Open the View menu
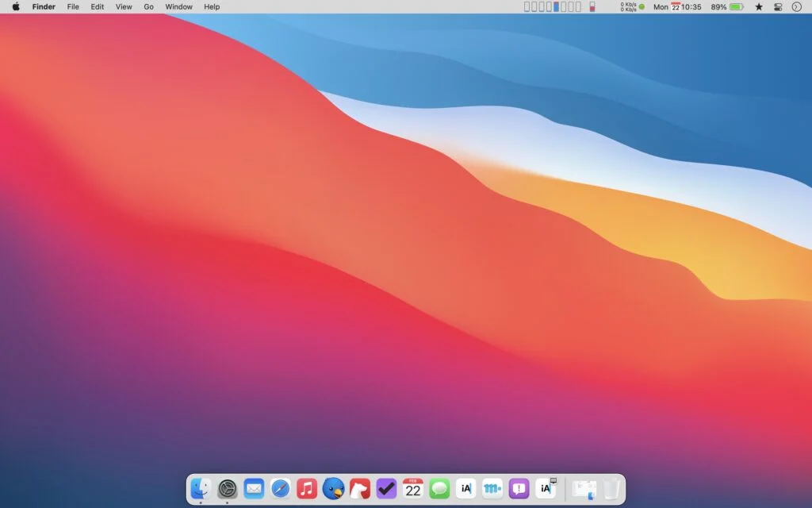 click(124, 6)
